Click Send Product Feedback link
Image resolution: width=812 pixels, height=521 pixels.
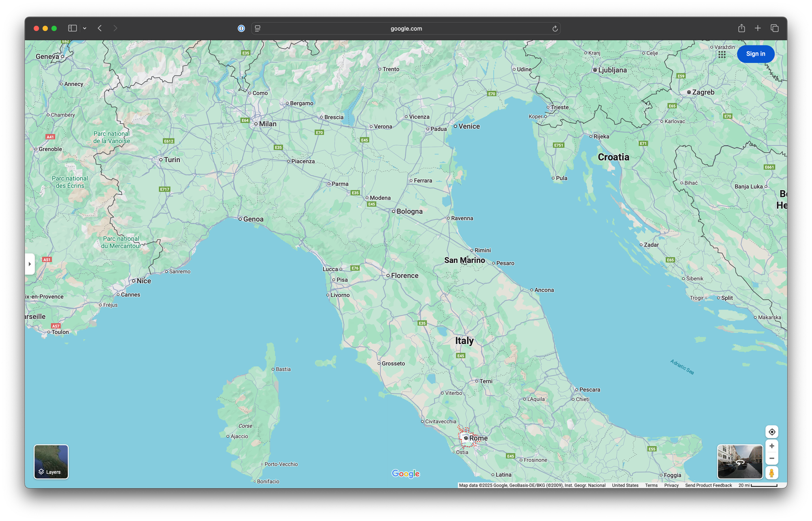click(x=708, y=485)
